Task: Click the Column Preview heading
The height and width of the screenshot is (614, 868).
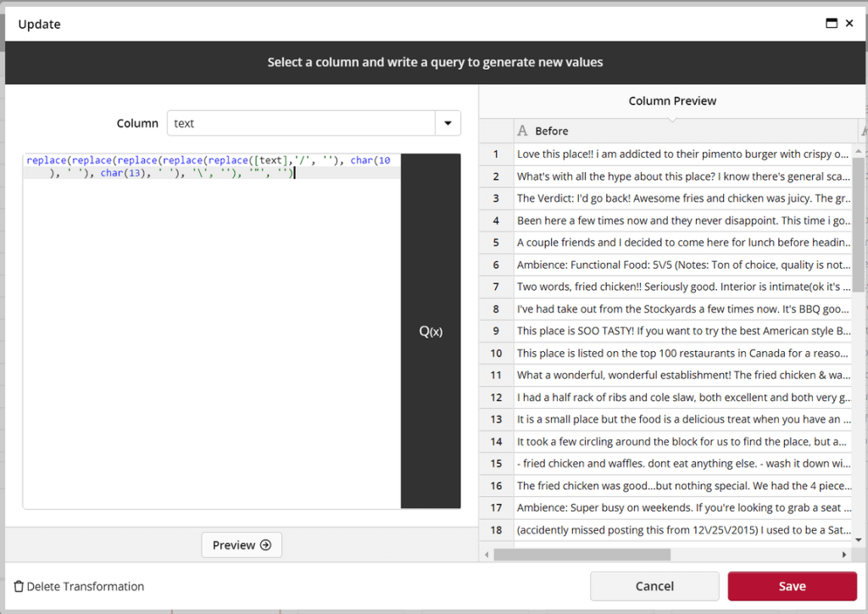Action: click(672, 101)
